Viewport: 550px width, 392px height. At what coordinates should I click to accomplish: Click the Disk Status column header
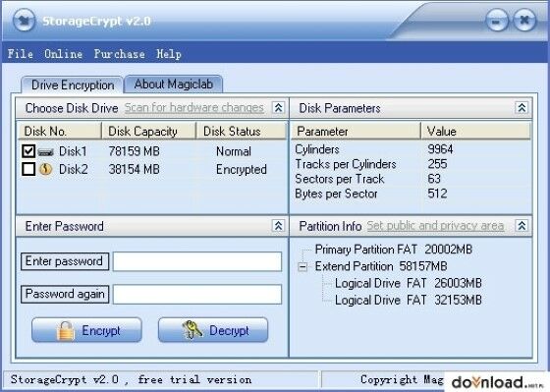tap(241, 132)
